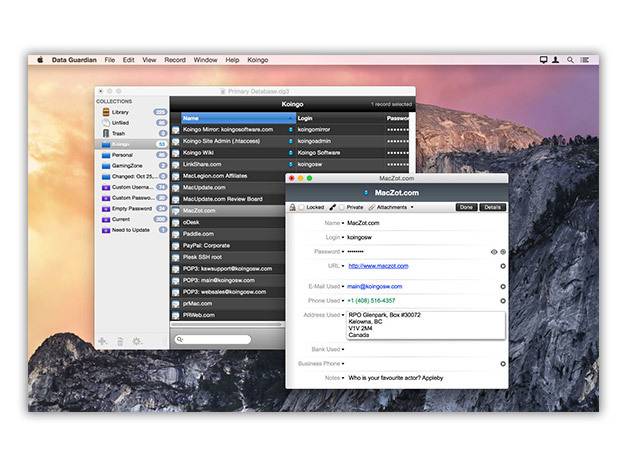Toggle the Locked checkbox
This screenshot has height=473, width=630.
point(301,207)
